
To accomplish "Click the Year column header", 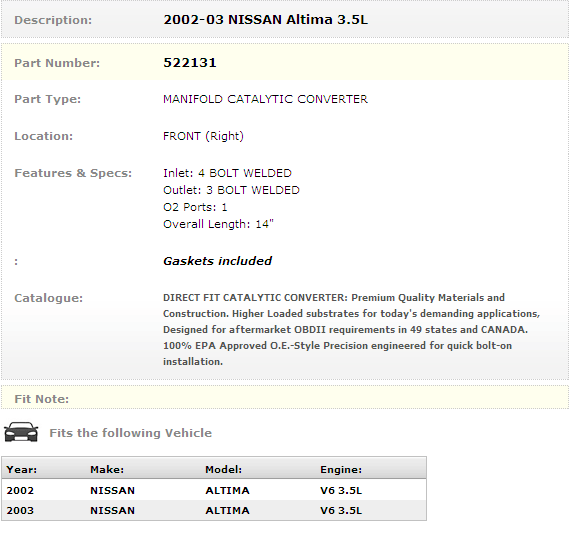I will click(21, 469).
